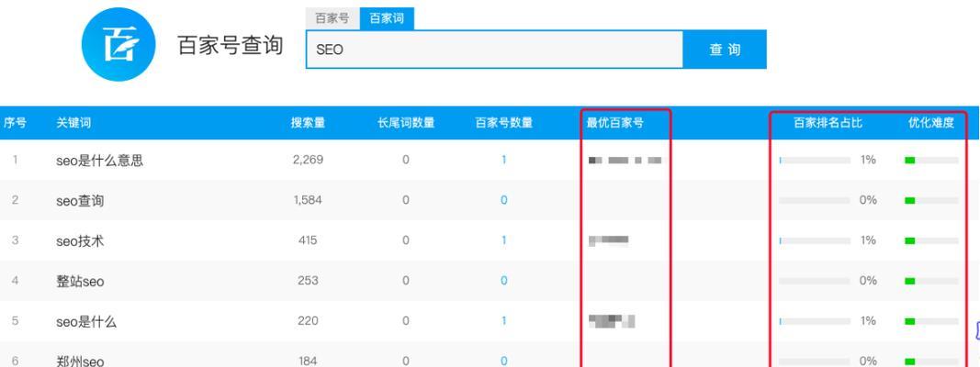Click search volume 1,584
Viewport: 980px width, 367px height.
[x=308, y=200]
